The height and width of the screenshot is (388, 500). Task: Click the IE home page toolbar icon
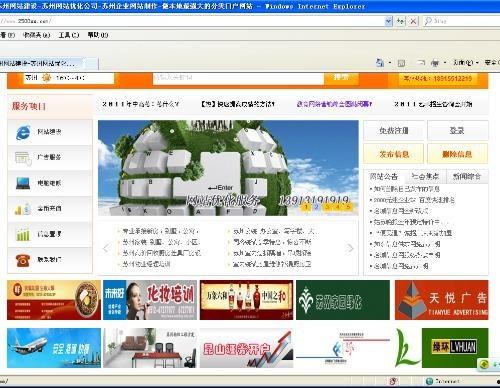point(380,63)
